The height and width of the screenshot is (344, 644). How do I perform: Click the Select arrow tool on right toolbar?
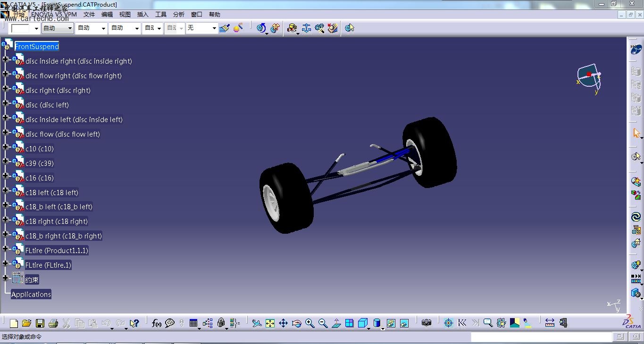(636, 133)
